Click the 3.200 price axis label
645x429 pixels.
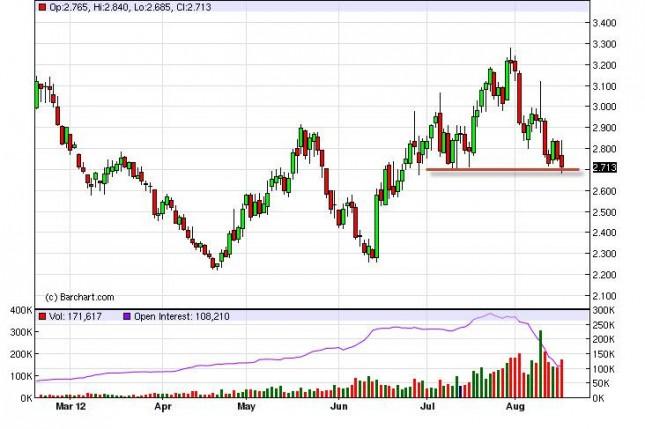point(604,65)
